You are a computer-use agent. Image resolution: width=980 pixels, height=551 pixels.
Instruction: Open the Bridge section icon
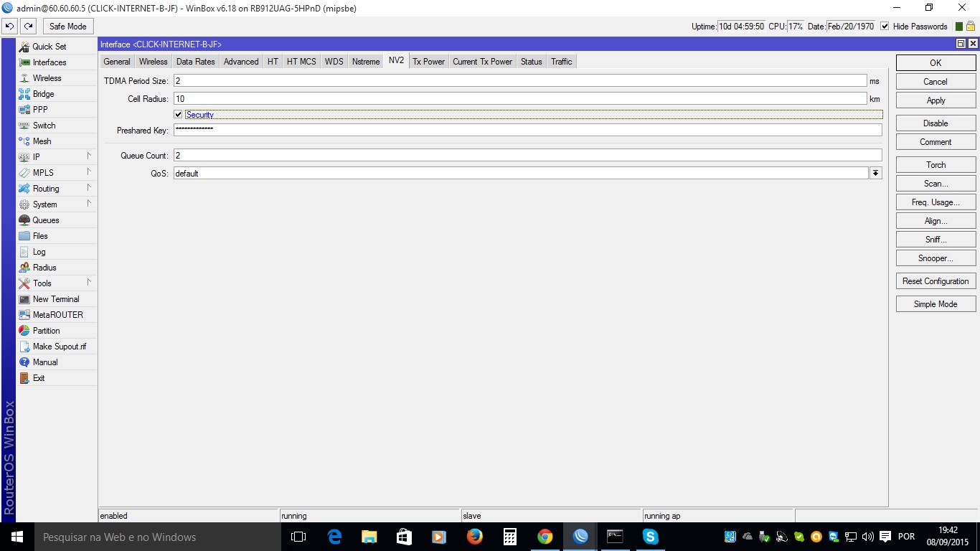[24, 94]
